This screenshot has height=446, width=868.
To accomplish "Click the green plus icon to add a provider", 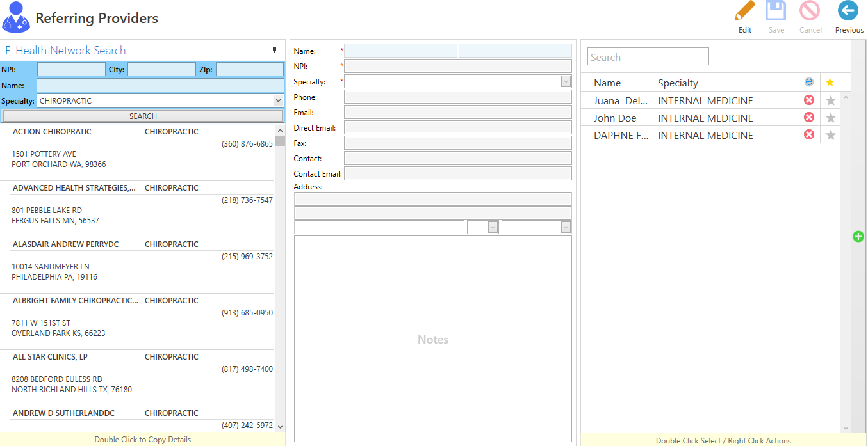I will click(x=858, y=237).
